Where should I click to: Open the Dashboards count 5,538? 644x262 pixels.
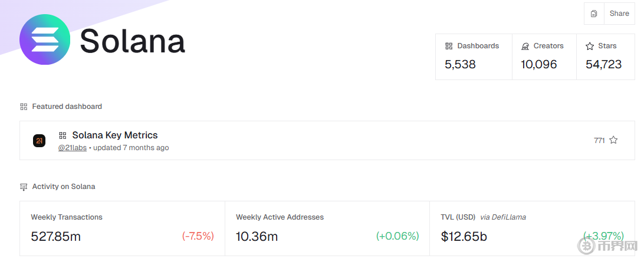pyautogui.click(x=460, y=64)
